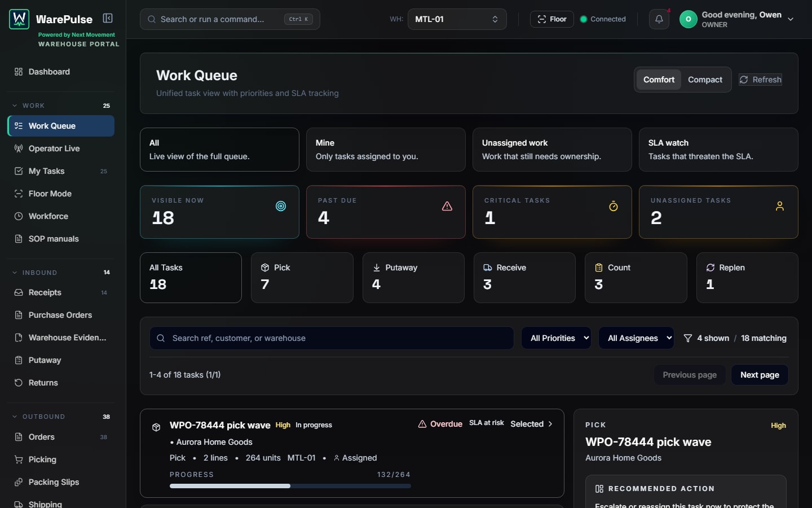
Task: Click the Packing Slips icon
Action: 19,482
